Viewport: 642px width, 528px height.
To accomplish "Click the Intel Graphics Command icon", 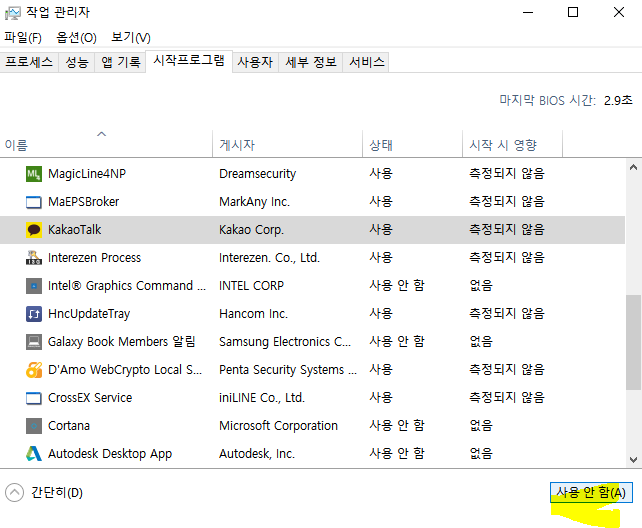I will (34, 286).
